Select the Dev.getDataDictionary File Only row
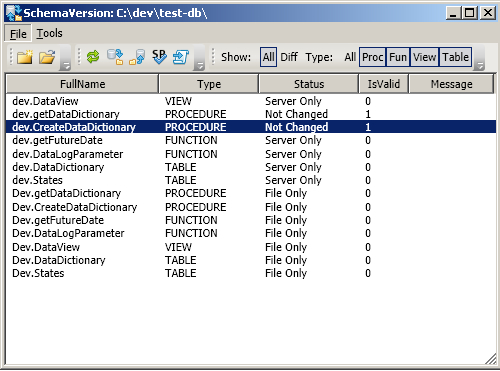Screen dimensions: 500x371 [251, 193]
